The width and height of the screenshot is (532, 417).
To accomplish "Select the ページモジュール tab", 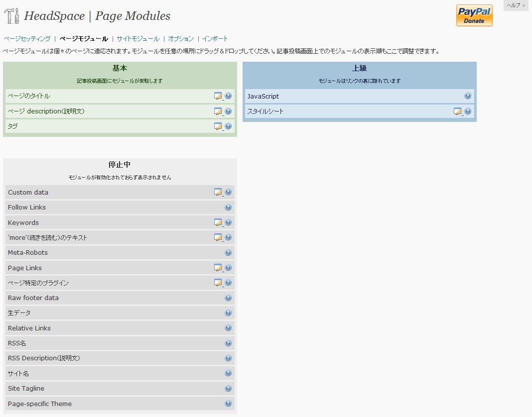I will tap(84, 39).
